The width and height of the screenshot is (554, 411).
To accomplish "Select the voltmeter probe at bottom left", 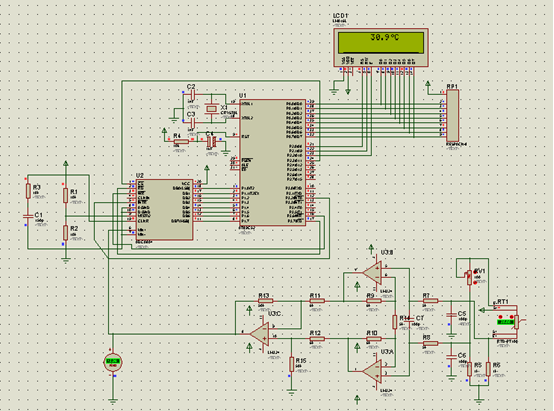I will (x=113, y=362).
